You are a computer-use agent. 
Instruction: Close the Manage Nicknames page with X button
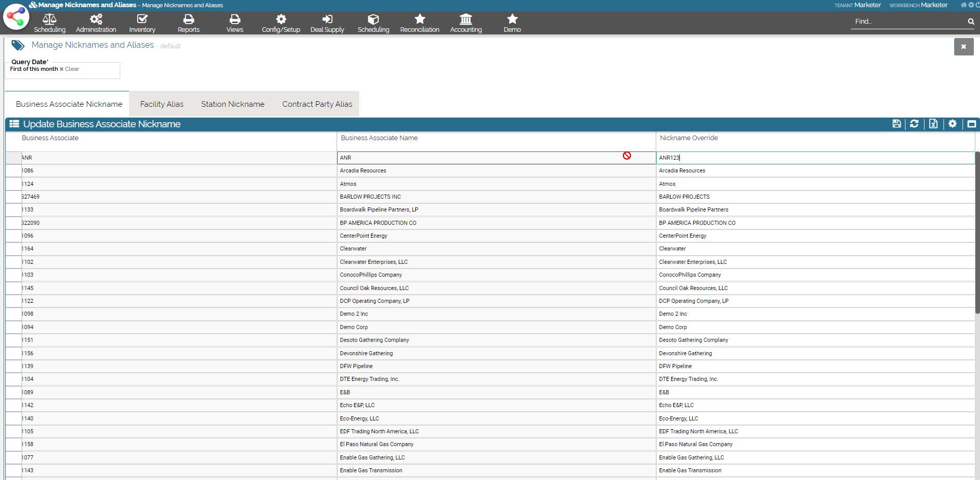[x=964, y=47]
